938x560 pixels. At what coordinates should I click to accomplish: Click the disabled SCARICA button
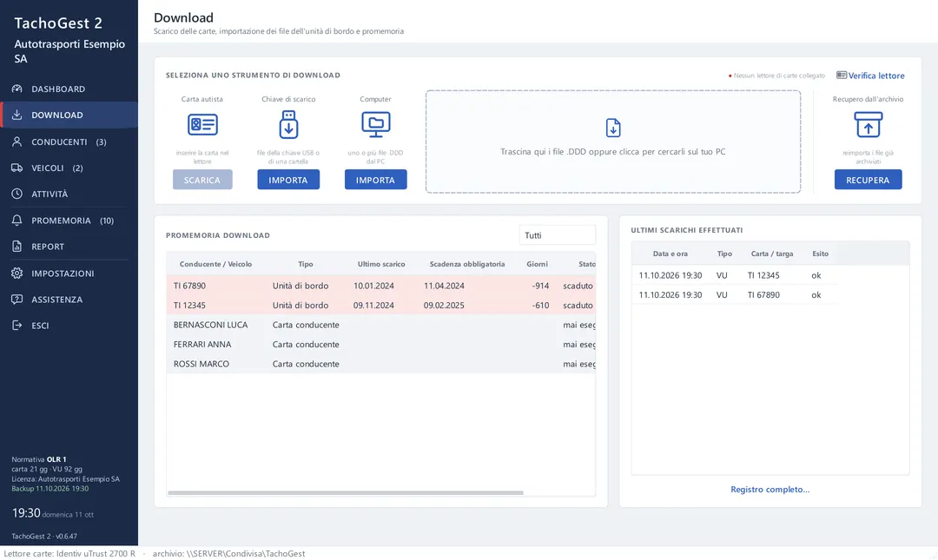point(202,180)
